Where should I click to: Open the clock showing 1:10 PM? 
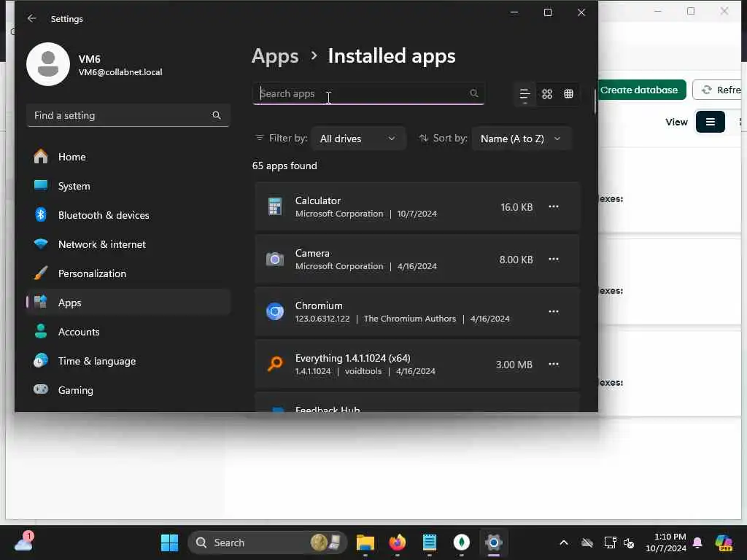665,542
